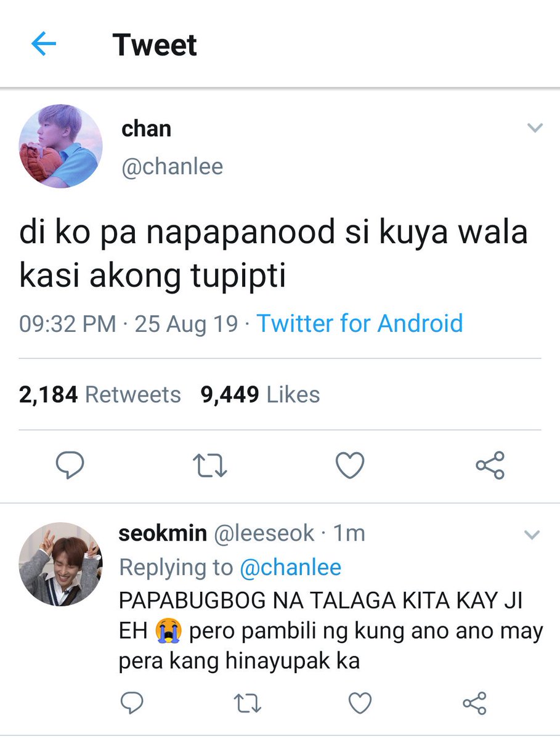View the 2,184 Retweets list
The width and height of the screenshot is (560, 739).
100,395
